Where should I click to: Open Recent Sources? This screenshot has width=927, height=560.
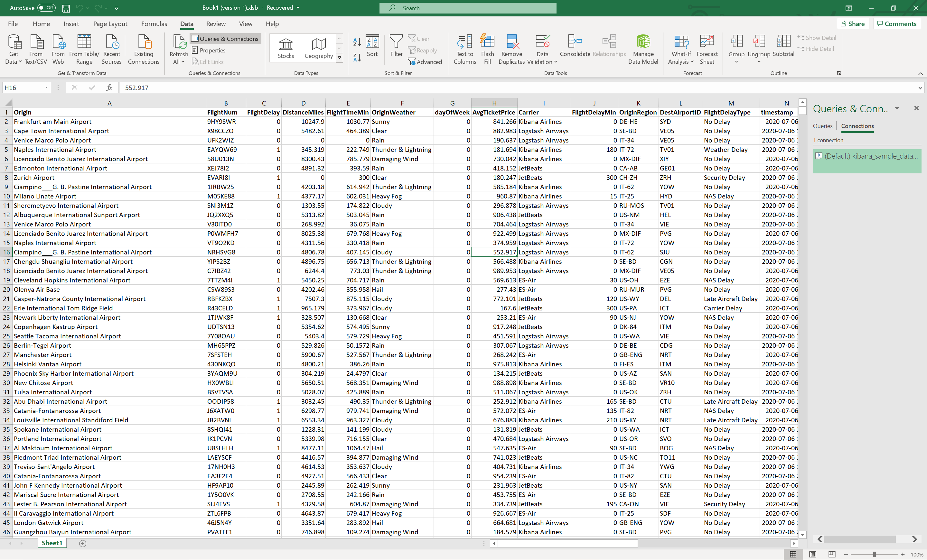click(111, 49)
